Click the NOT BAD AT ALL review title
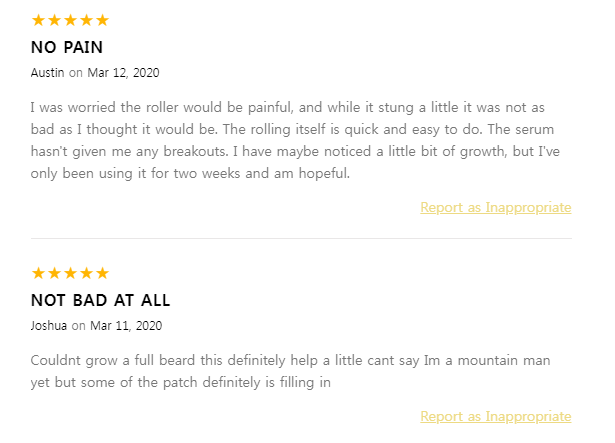Screen dimensions: 615x443 pyautogui.click(x=100, y=300)
